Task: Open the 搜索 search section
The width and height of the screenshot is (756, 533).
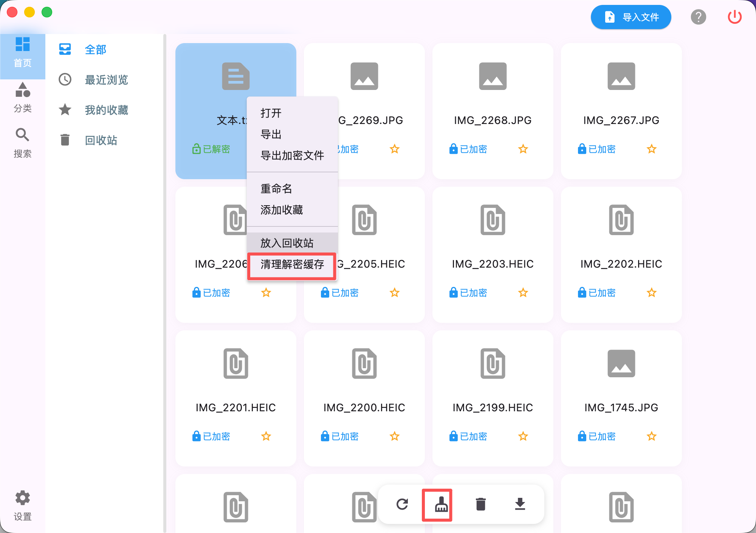Action: [23, 143]
